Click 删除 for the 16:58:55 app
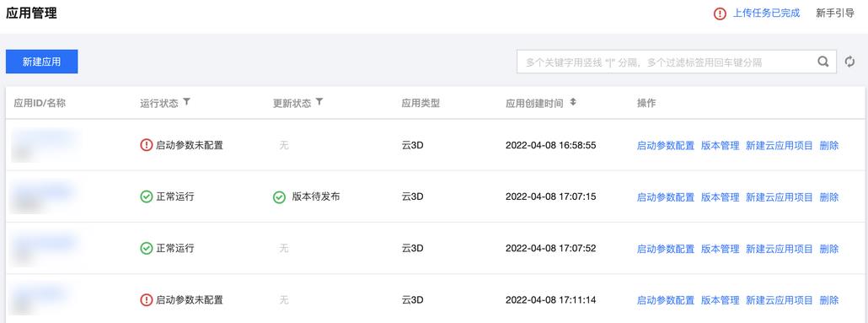The width and height of the screenshot is (868, 323). (x=828, y=146)
